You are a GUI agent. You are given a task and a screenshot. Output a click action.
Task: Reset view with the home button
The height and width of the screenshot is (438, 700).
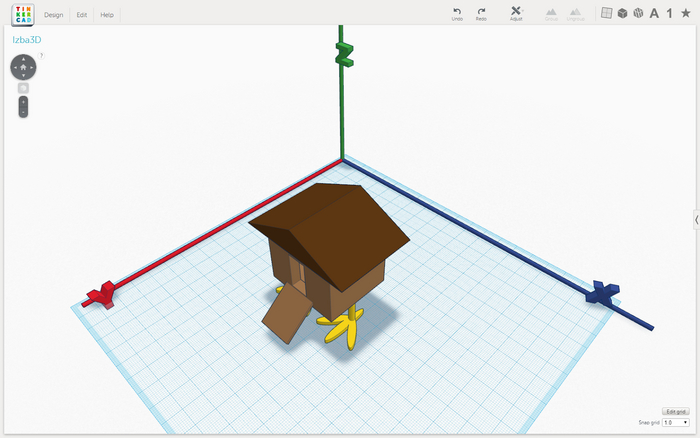[23, 67]
